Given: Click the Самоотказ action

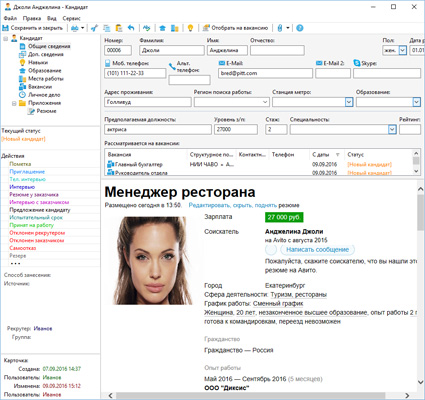Looking at the screenshot, I should tap(23, 248).
